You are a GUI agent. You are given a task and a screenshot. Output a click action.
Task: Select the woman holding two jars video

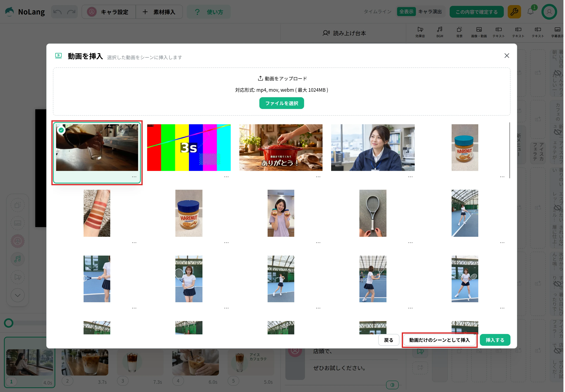pos(281,213)
